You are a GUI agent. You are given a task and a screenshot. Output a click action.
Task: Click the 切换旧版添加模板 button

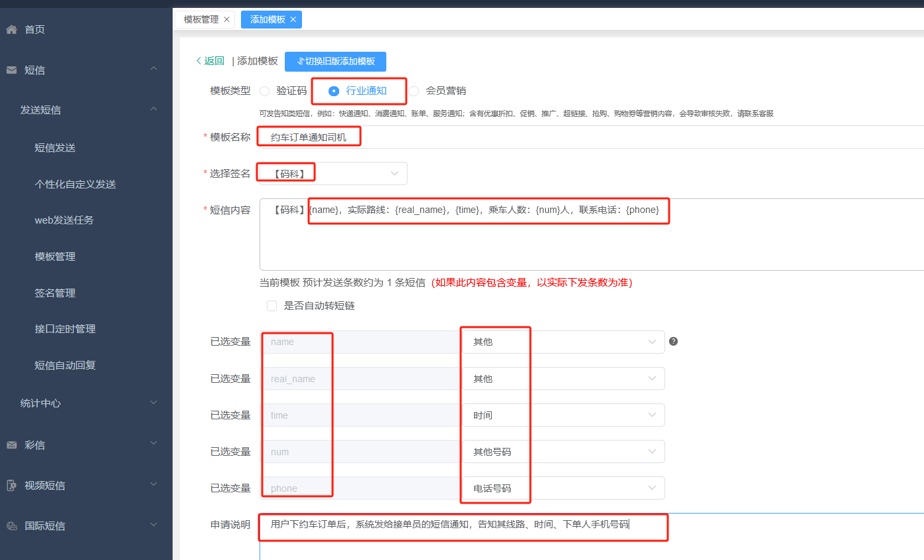(335, 62)
